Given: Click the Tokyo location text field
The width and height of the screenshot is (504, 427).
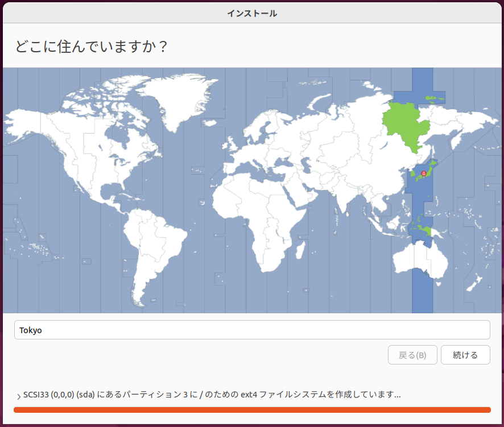Looking at the screenshot, I should [x=252, y=330].
